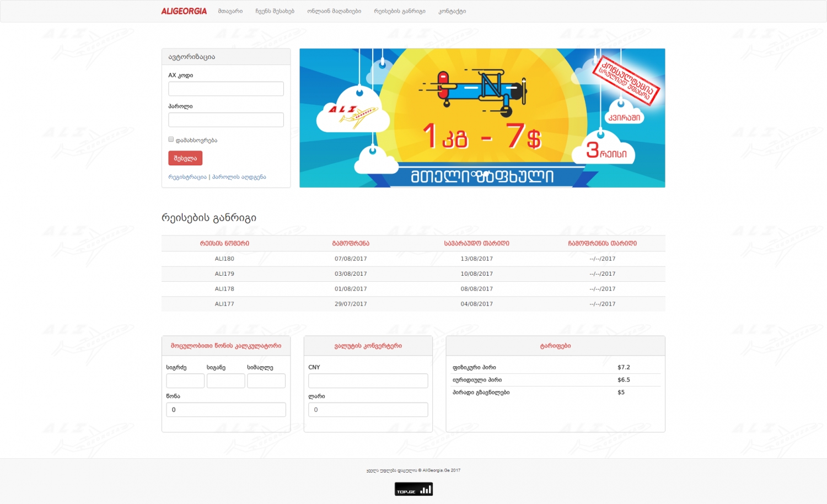This screenshot has height=504, width=827.
Task: Click estimated date 08/08/2017
Action: click(477, 289)
